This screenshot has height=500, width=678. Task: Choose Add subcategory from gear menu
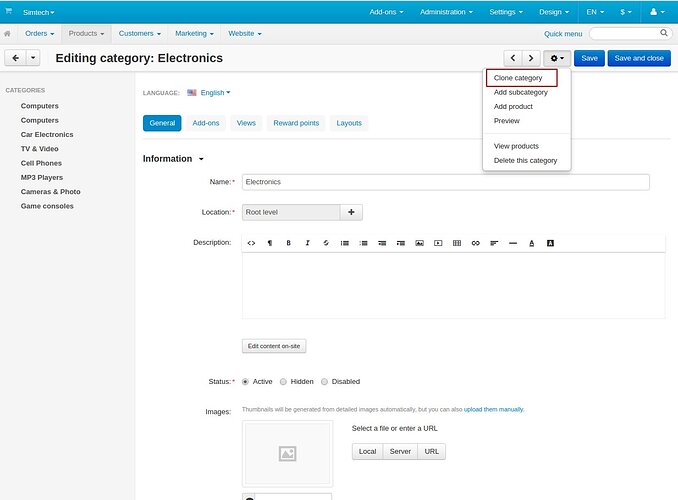point(521,92)
